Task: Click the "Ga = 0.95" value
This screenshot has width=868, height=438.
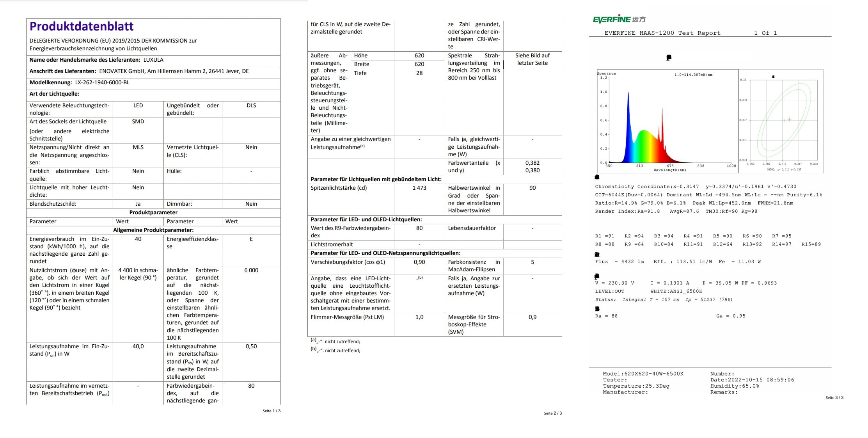Action: [x=731, y=316]
